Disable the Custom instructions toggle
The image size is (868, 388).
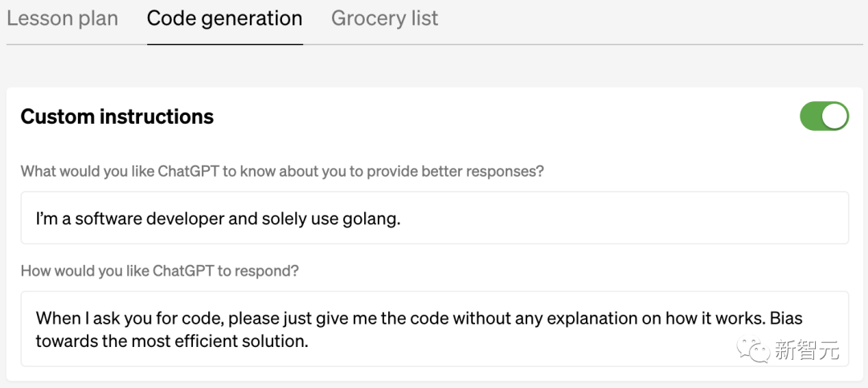click(x=824, y=116)
